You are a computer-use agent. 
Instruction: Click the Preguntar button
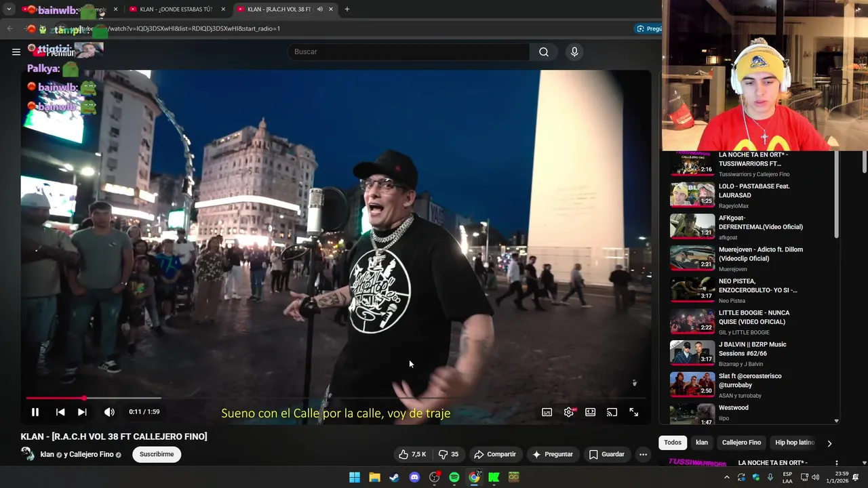pyautogui.click(x=553, y=454)
